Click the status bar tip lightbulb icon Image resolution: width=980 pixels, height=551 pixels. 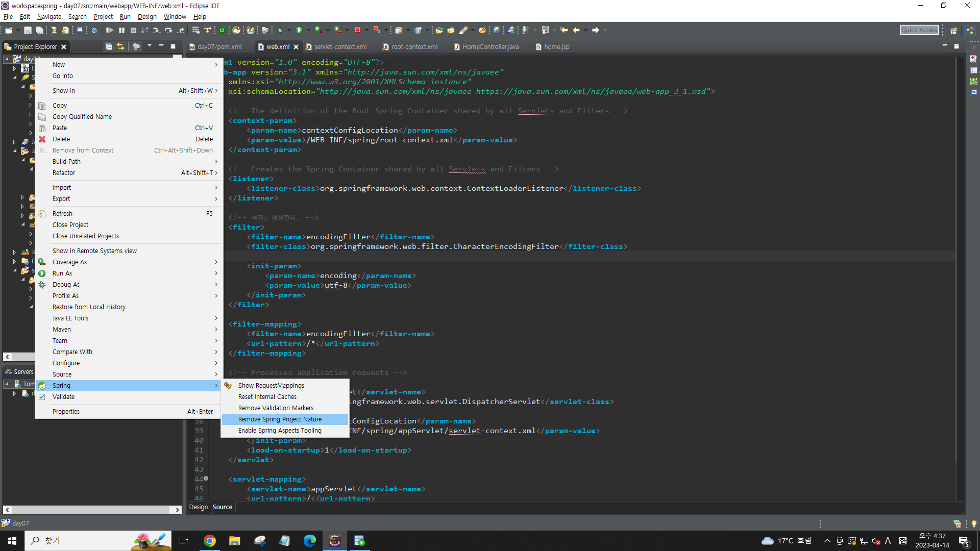[974, 523]
